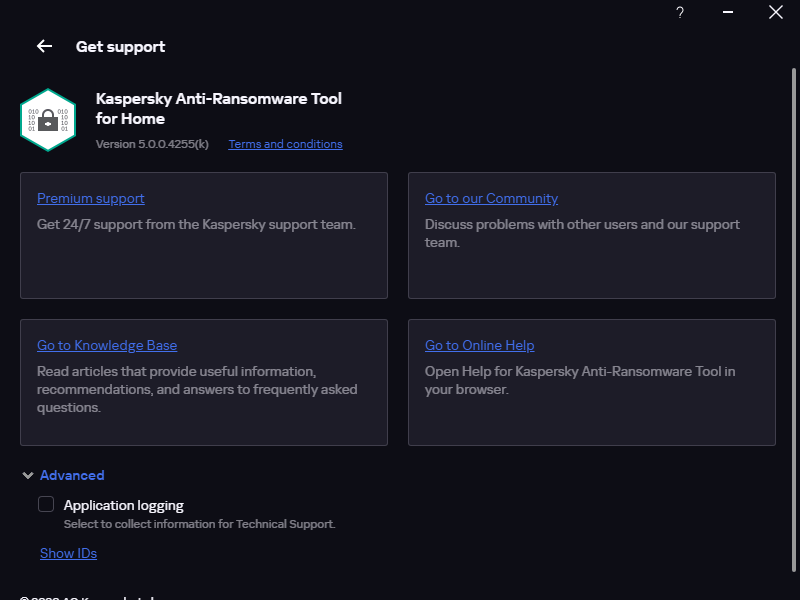Click the back arrow next to Get support
Screen dimensions: 800x600
click(x=44, y=46)
